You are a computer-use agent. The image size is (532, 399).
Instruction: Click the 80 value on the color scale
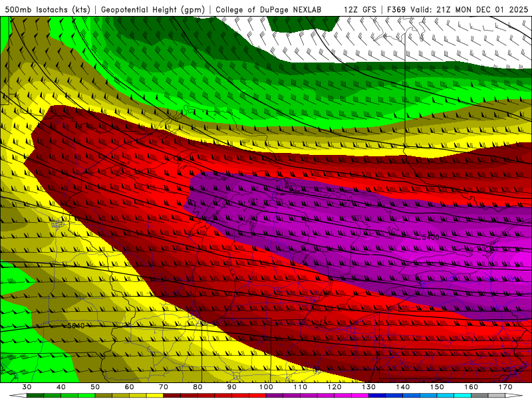pos(198,387)
